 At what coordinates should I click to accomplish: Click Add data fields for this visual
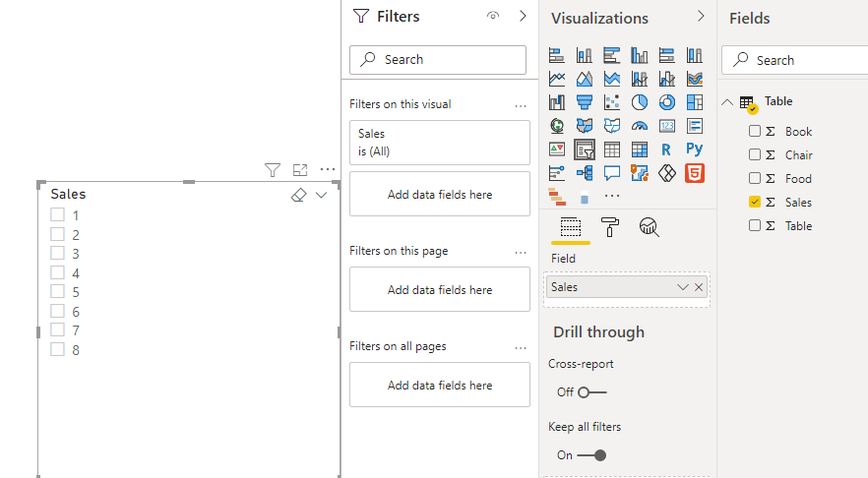pyautogui.click(x=440, y=194)
